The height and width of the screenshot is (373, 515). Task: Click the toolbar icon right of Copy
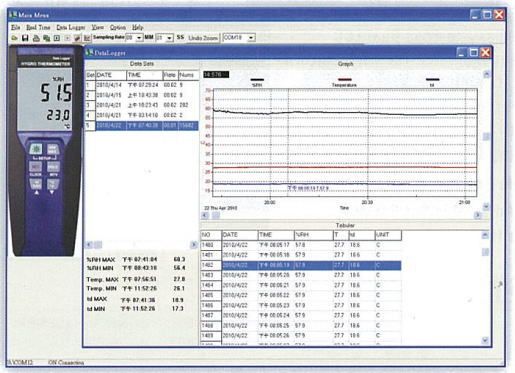[x=57, y=38]
